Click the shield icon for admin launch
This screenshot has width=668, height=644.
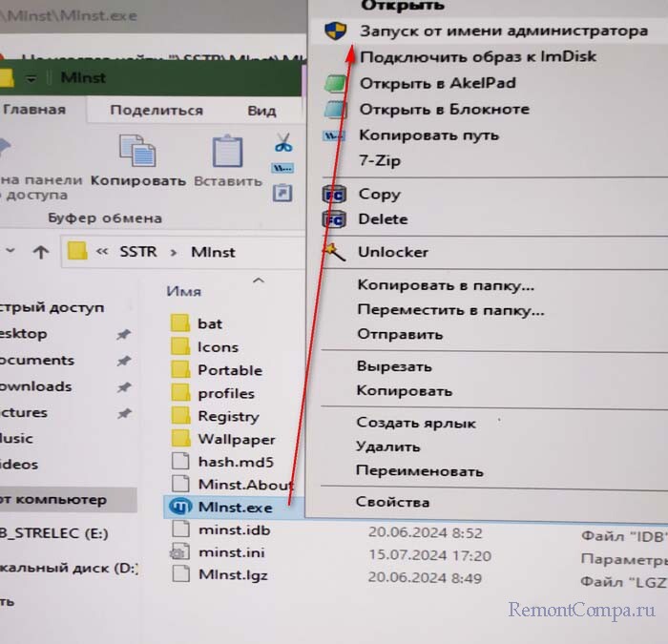tap(334, 31)
